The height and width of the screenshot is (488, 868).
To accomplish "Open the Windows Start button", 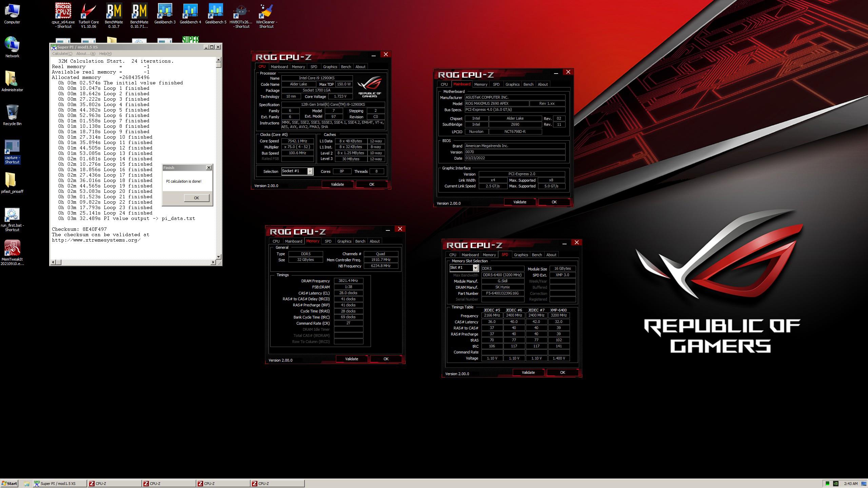I will (9, 484).
